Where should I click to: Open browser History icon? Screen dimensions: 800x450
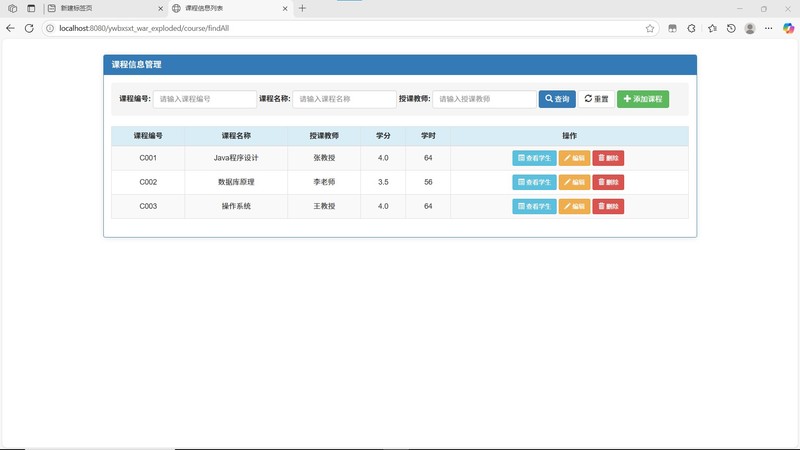[731, 29]
